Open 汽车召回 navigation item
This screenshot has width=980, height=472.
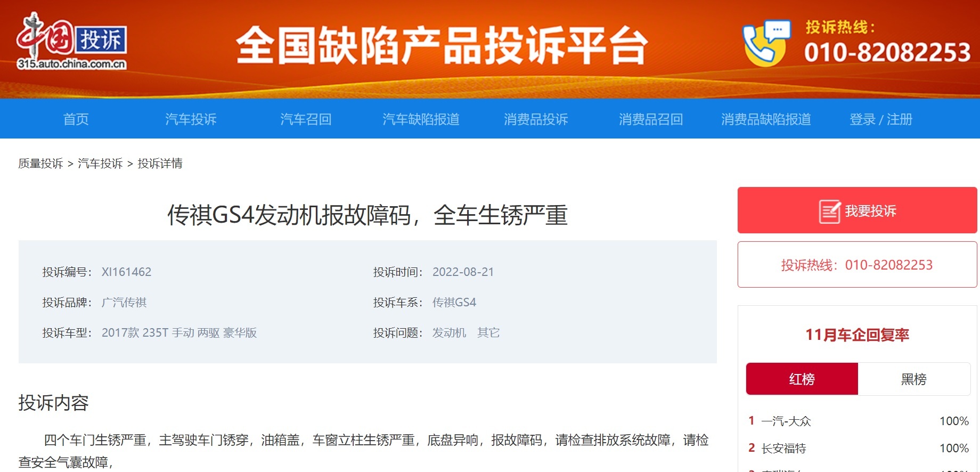pos(306,119)
